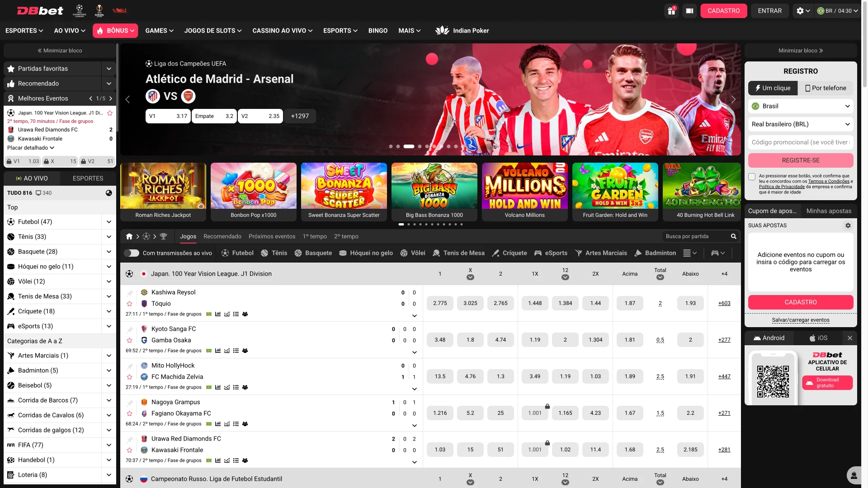Tick the terms and conditions checkbox
The height and width of the screenshot is (488, 868).
pos(752,177)
